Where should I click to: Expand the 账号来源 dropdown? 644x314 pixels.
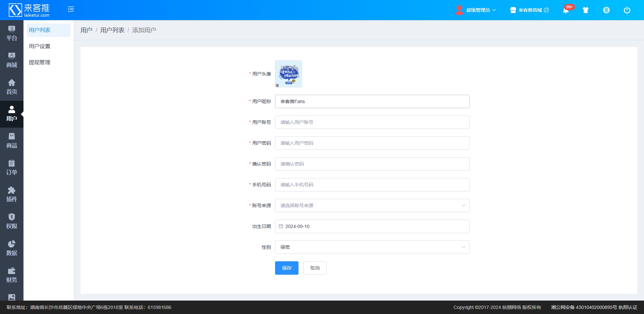click(x=372, y=206)
